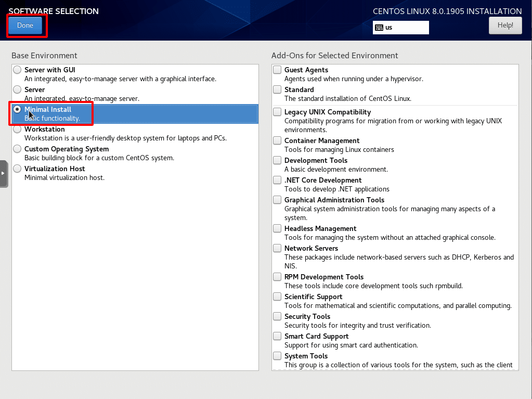Screen dimensions: 532x399
Task: Check the Security Tools add-on
Action: pos(277,317)
